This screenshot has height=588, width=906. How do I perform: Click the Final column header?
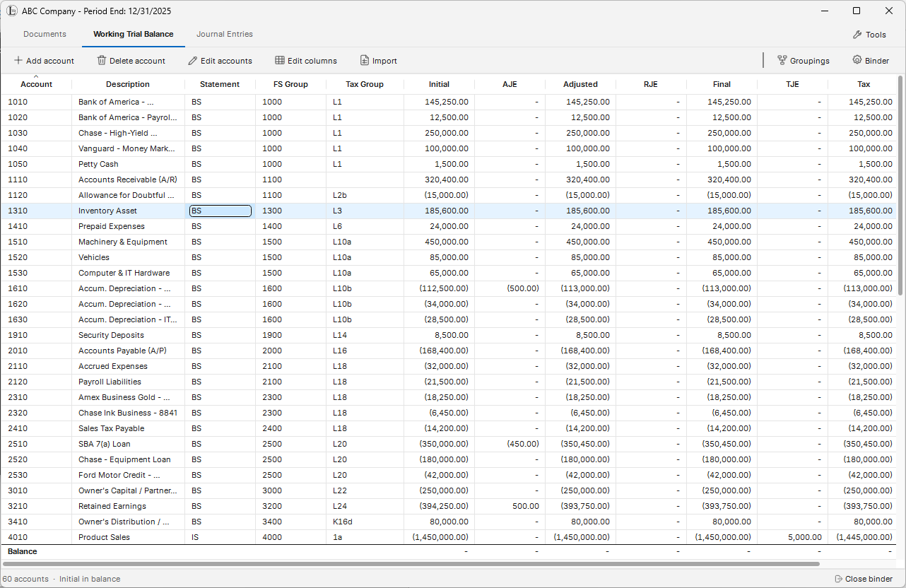[x=722, y=84]
